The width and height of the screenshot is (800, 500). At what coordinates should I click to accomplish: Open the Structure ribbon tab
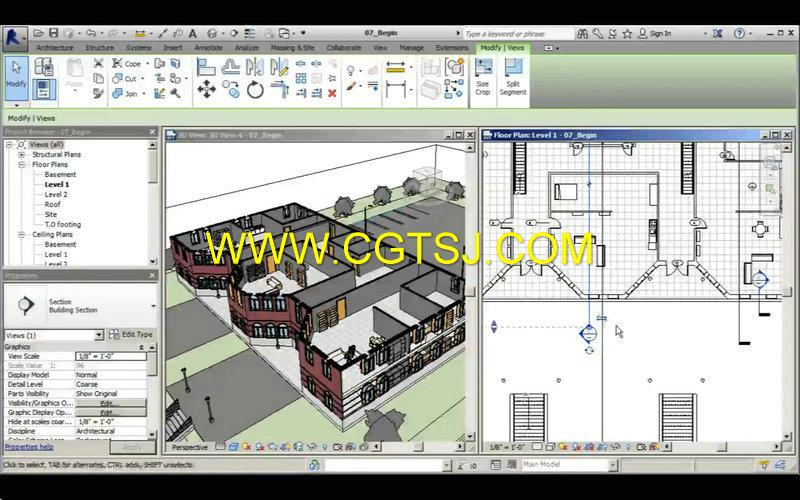coord(99,48)
